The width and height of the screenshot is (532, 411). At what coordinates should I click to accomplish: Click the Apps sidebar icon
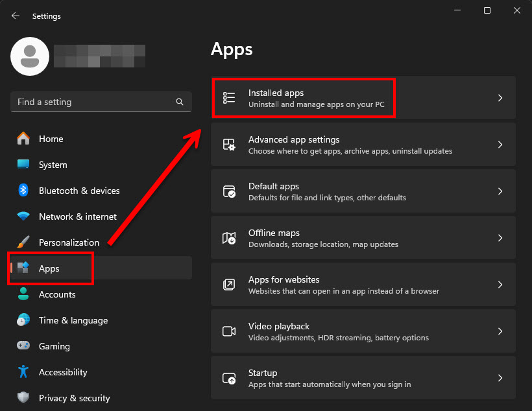[23, 268]
